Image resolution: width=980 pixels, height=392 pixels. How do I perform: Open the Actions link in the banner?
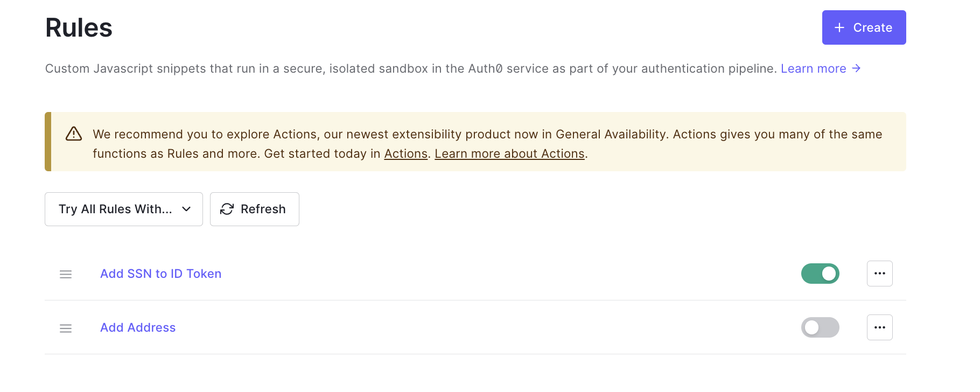(405, 153)
